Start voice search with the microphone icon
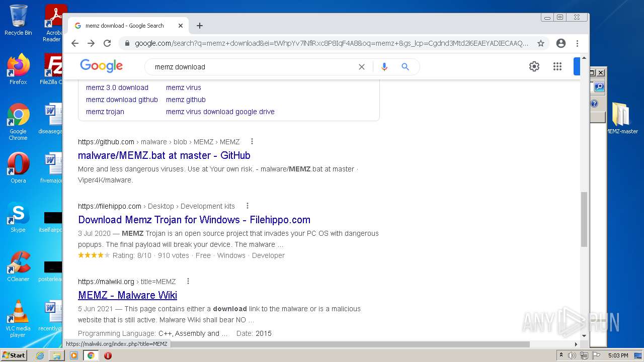 (384, 67)
